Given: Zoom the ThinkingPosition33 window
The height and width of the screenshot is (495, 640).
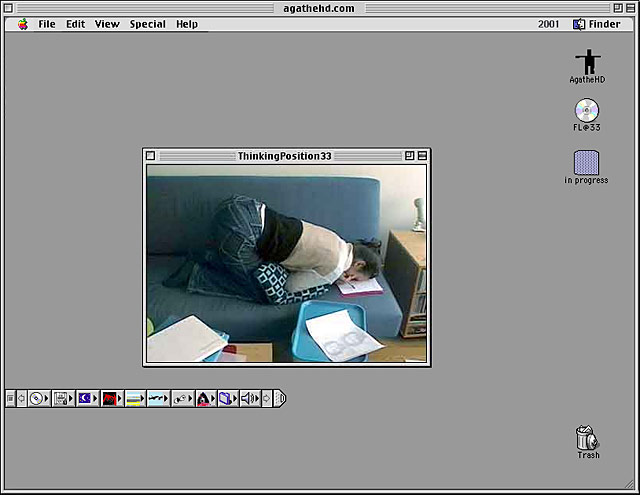Looking at the screenshot, I should point(409,155).
